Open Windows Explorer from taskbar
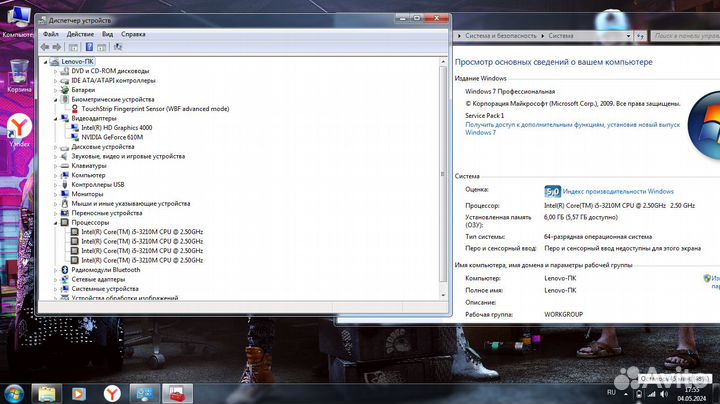The width and height of the screenshot is (720, 404). coord(46,394)
